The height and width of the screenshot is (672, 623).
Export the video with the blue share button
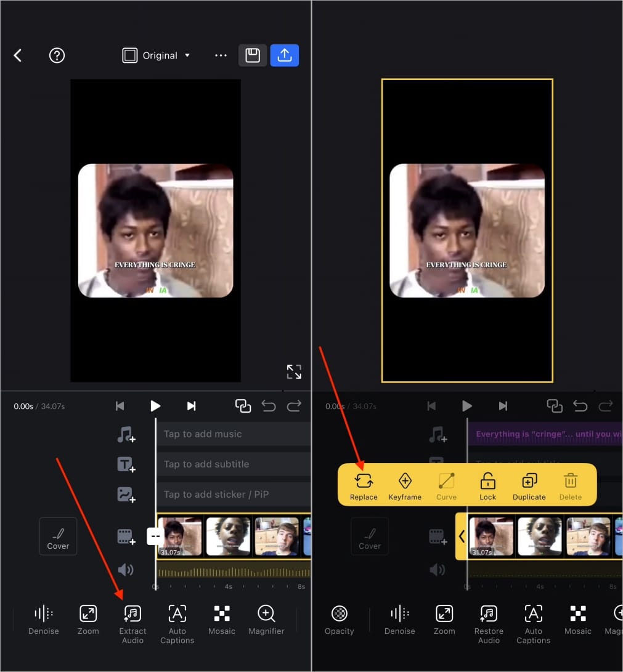click(285, 55)
